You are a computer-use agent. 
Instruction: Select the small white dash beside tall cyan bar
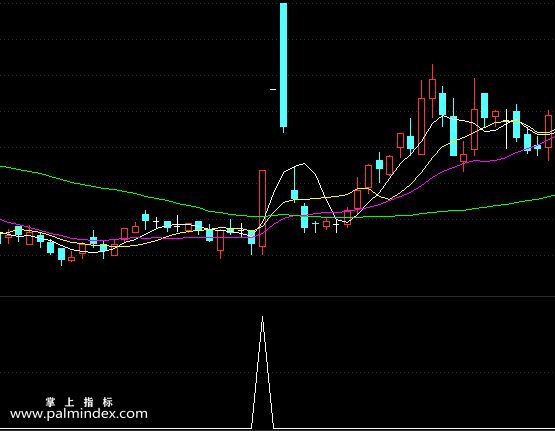point(273,90)
